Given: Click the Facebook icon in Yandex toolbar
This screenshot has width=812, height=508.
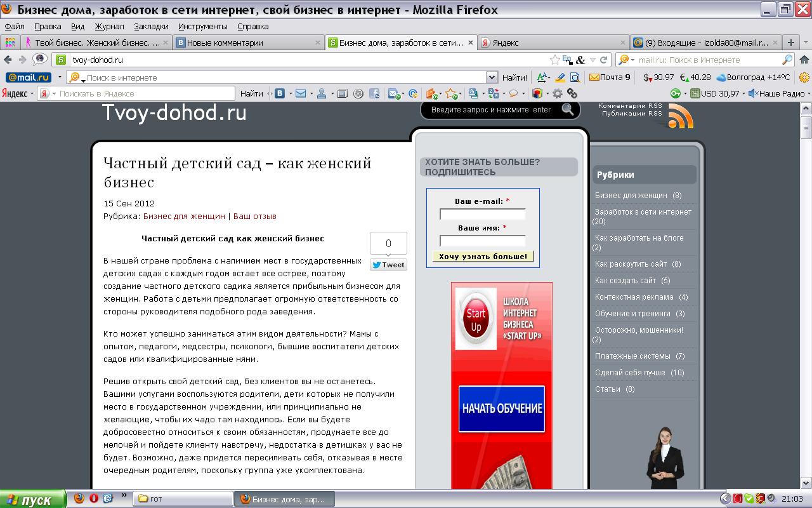Looking at the screenshot, I should tap(374, 93).
